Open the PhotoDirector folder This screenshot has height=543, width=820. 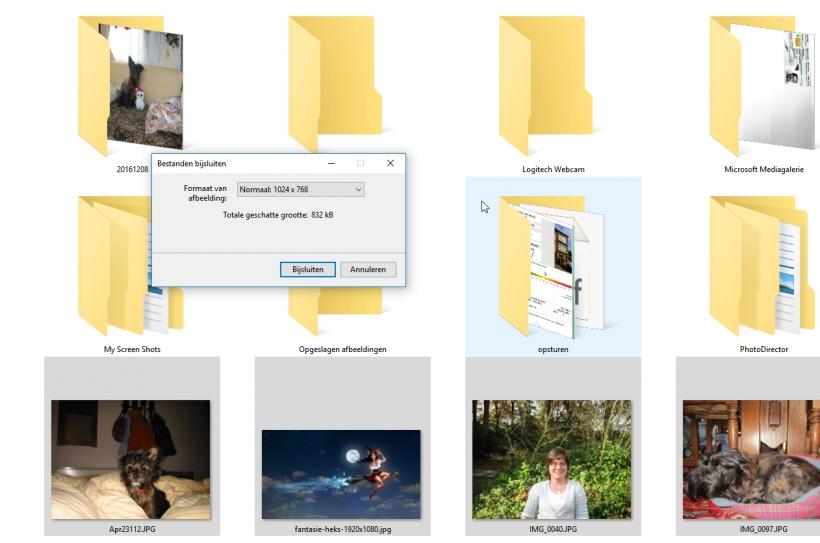(x=763, y=266)
